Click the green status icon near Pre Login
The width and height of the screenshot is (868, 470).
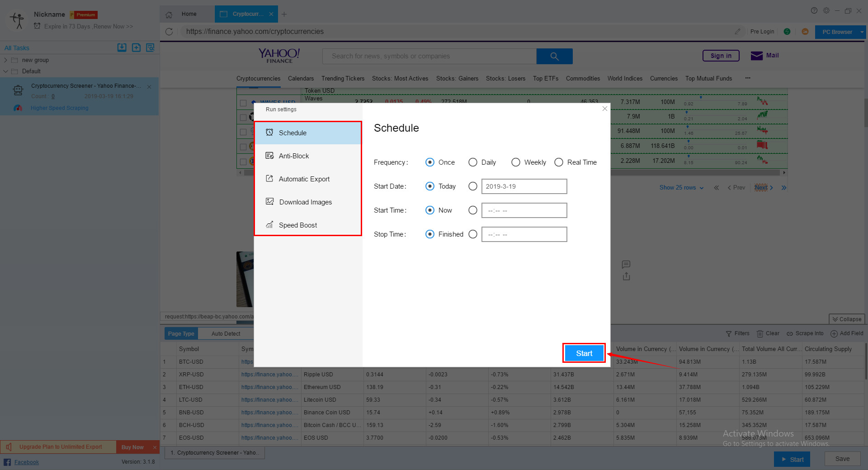click(x=787, y=32)
